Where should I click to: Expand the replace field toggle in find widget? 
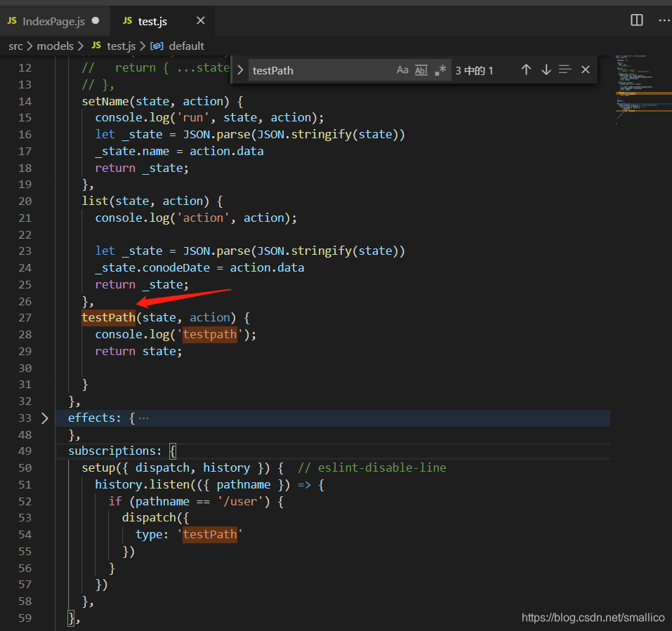click(240, 69)
